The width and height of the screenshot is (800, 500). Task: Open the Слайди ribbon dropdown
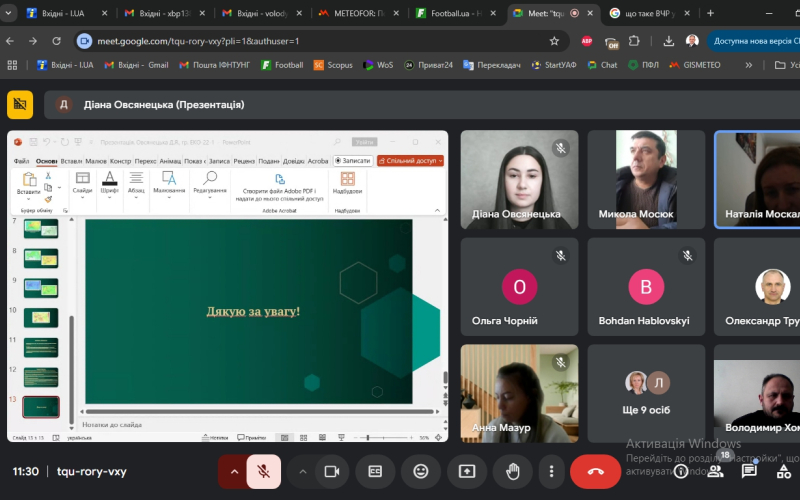point(82,185)
